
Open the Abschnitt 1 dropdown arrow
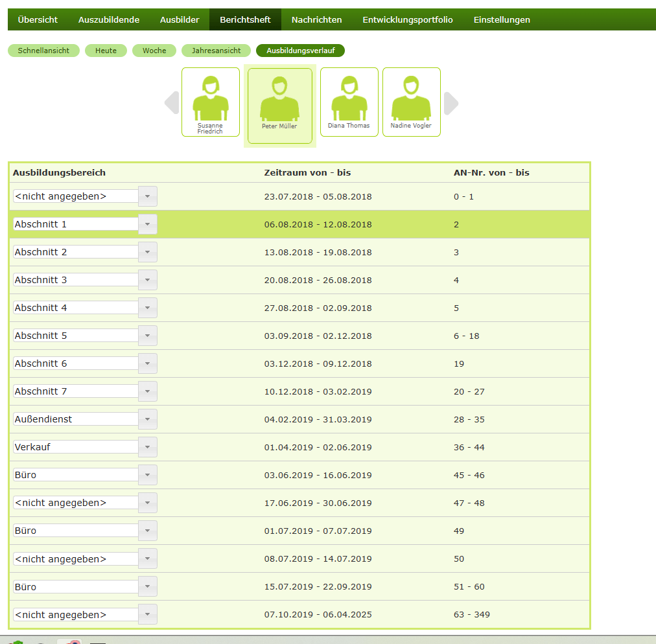[148, 224]
